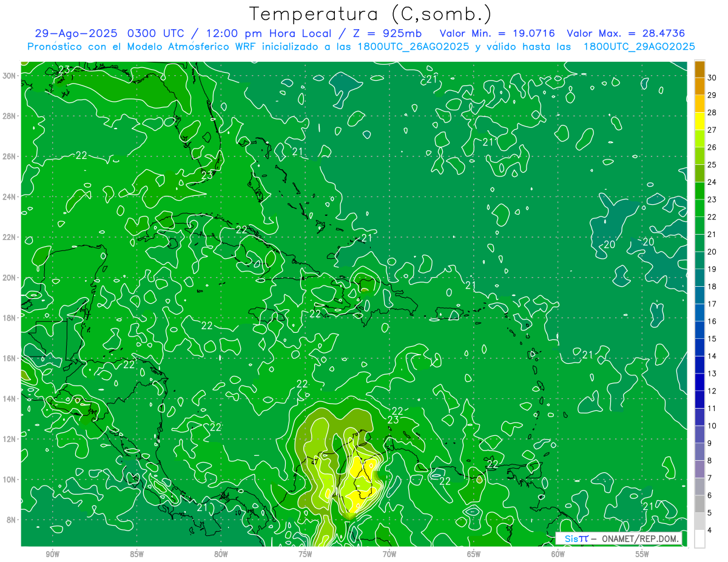
Task: Click the 10 label on the color bar
Action: pyautogui.click(x=712, y=426)
